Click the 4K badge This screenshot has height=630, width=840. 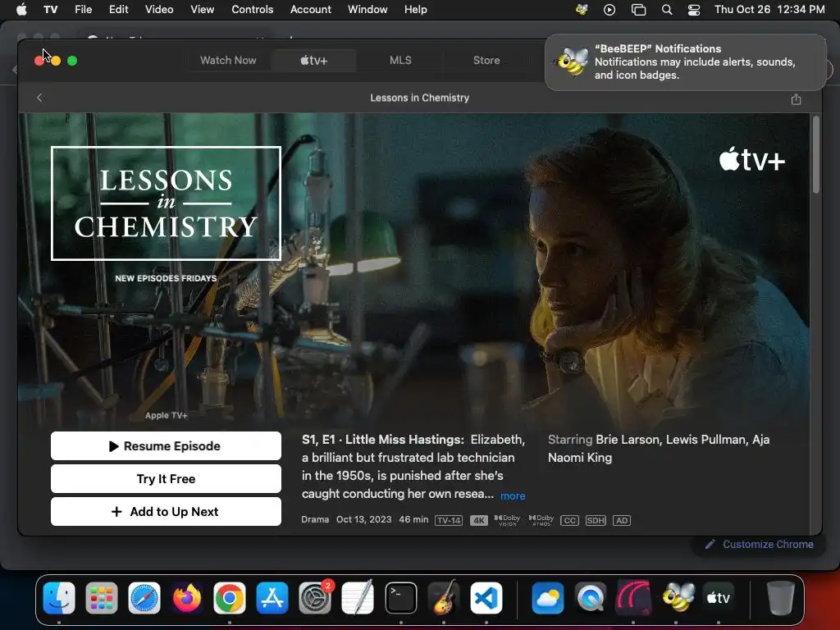(x=479, y=521)
